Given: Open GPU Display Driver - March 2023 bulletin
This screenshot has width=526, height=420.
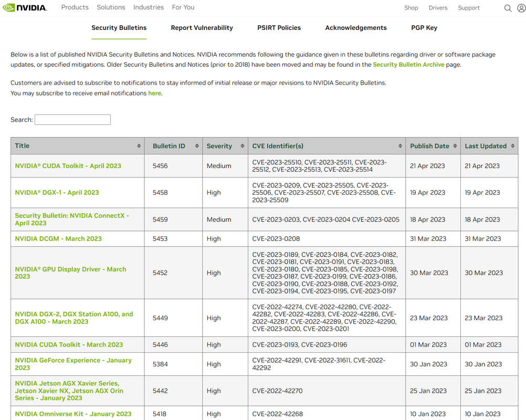Looking at the screenshot, I should click(70, 272).
